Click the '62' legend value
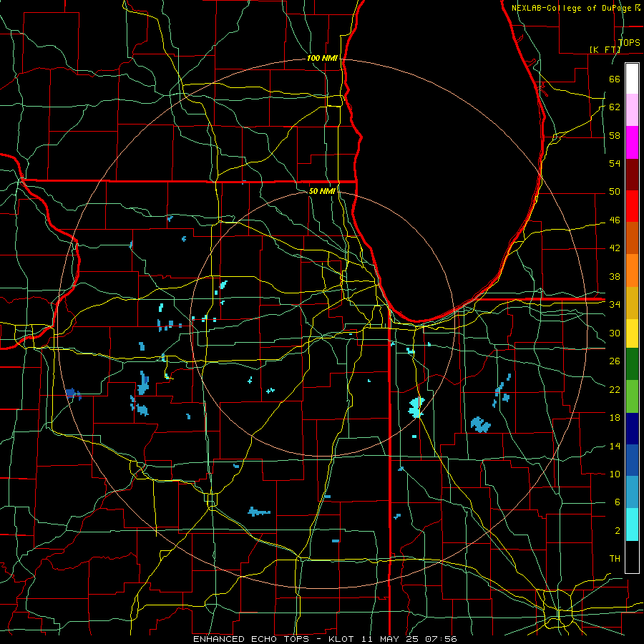 615,107
